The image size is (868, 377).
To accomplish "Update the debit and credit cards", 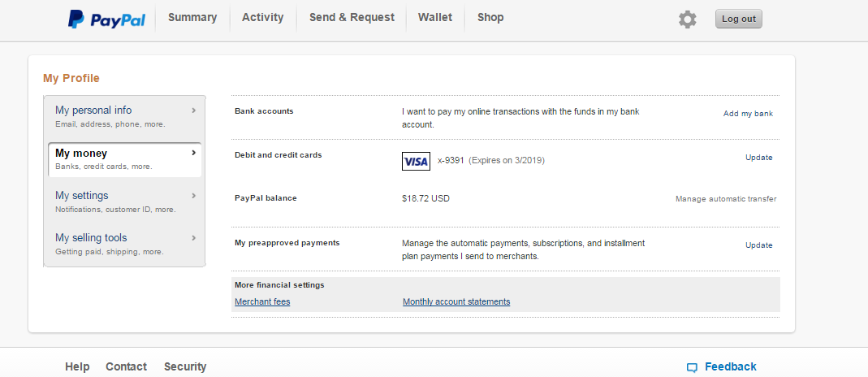I will (x=758, y=158).
